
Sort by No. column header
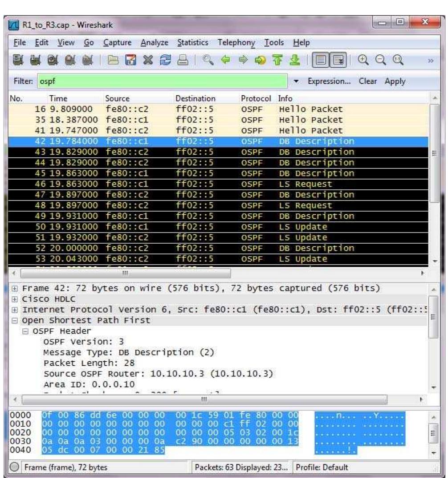click(16, 98)
